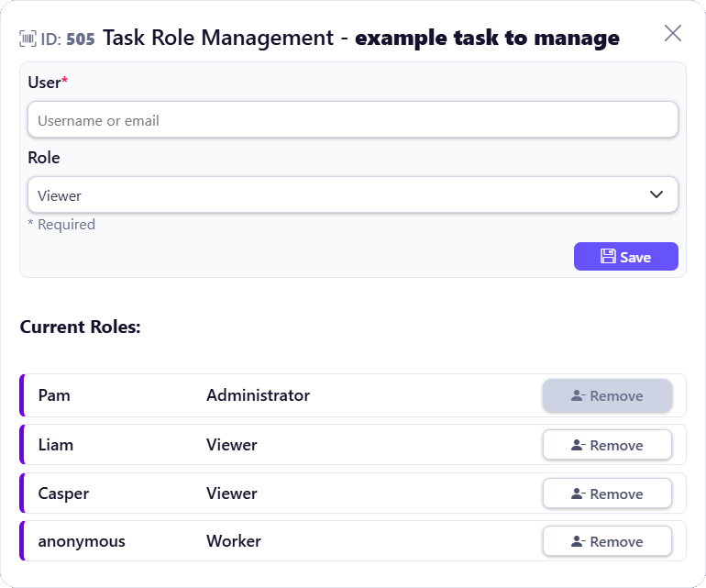Click Casper's 'Viewer' role text

(x=232, y=494)
